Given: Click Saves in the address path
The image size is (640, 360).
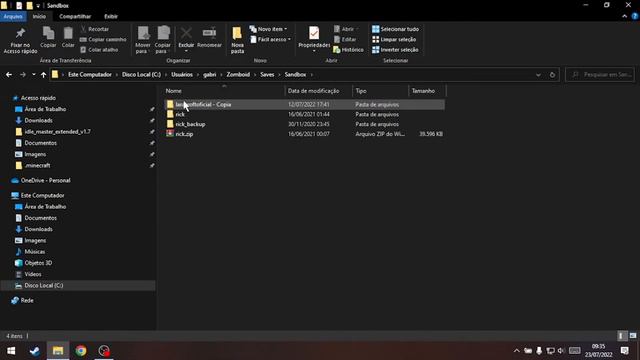Looking at the screenshot, I should (x=267, y=75).
